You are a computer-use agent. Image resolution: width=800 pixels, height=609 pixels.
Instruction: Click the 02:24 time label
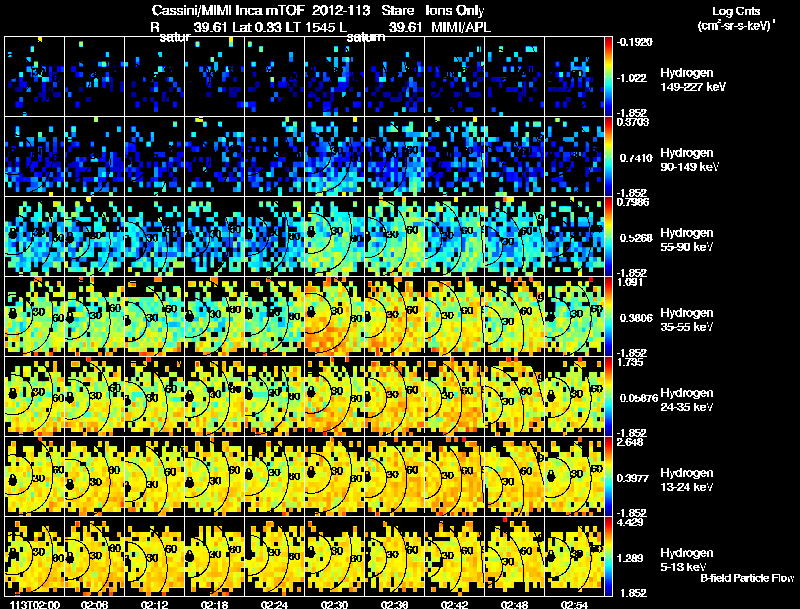[274, 604]
